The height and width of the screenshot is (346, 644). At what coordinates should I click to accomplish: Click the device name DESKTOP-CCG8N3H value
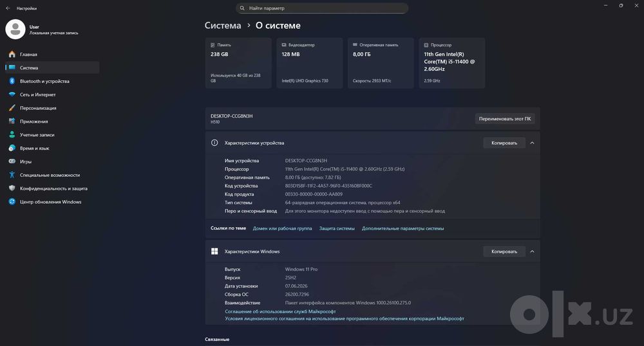tap(306, 161)
